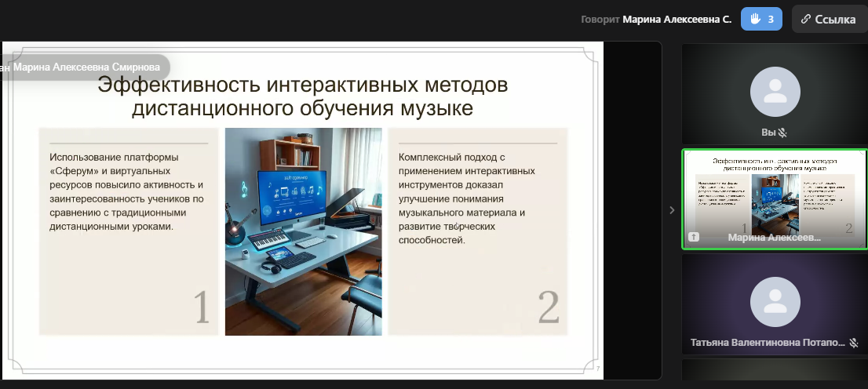Open the raised hands list showing 3
Image resolution: width=868 pixels, height=389 pixels.
(x=761, y=19)
